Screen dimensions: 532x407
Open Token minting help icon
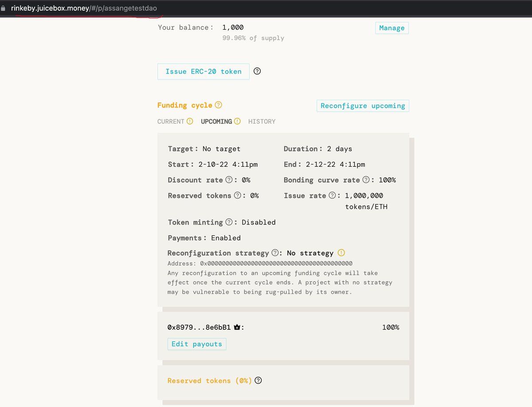coord(229,222)
